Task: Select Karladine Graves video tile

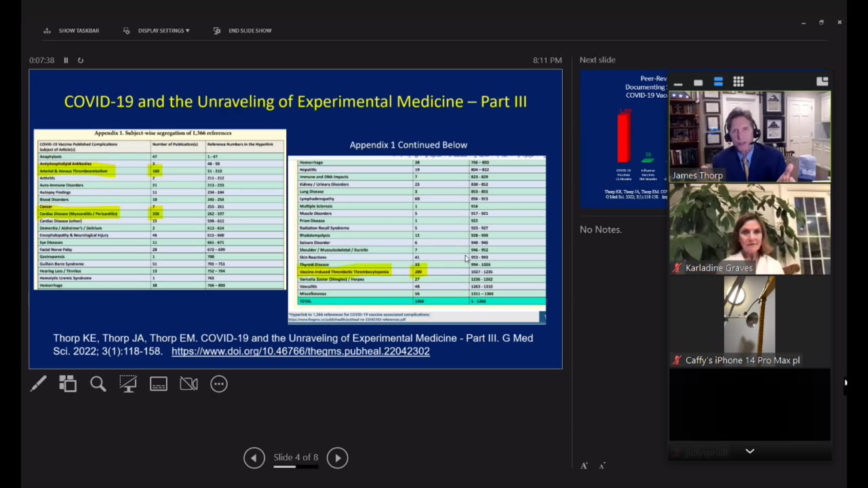Action: click(x=750, y=229)
